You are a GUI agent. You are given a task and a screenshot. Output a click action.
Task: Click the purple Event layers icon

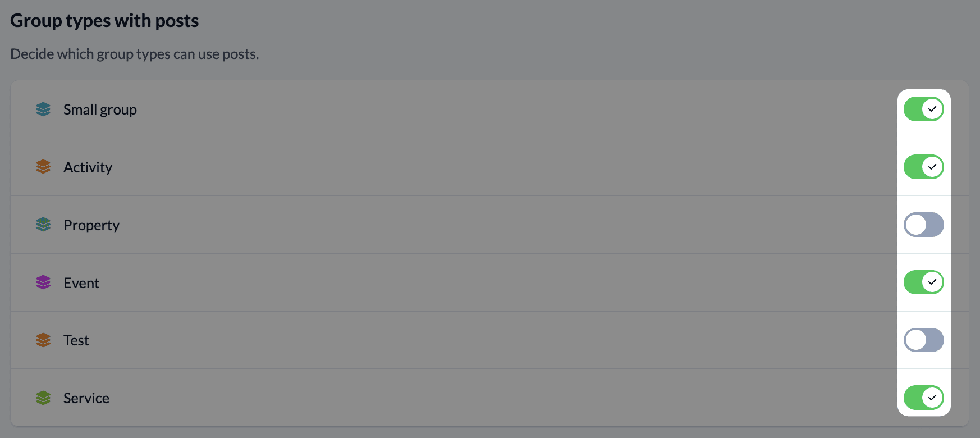point(43,282)
